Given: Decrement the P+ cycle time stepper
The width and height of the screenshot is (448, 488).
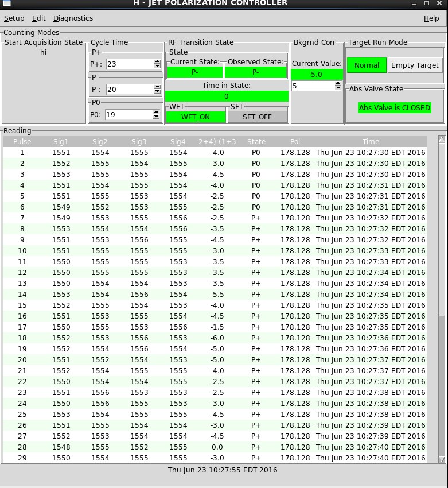Looking at the screenshot, I should [x=157, y=66].
